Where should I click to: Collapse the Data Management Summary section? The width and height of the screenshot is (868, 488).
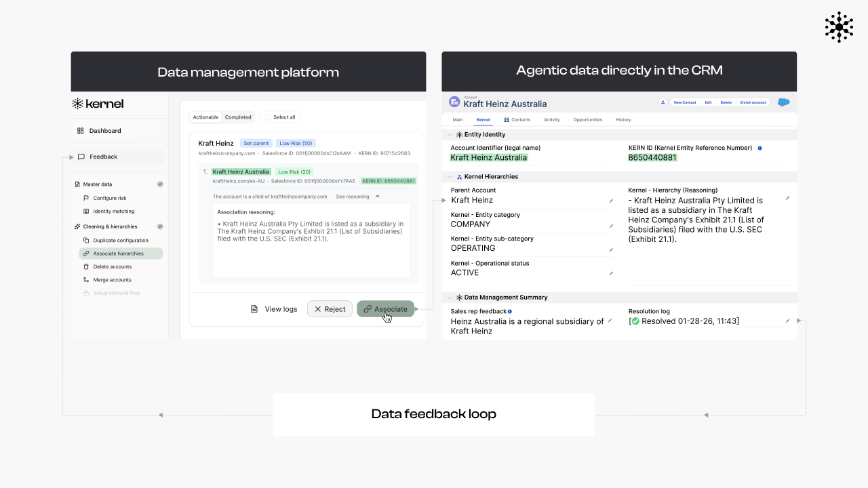tap(450, 298)
